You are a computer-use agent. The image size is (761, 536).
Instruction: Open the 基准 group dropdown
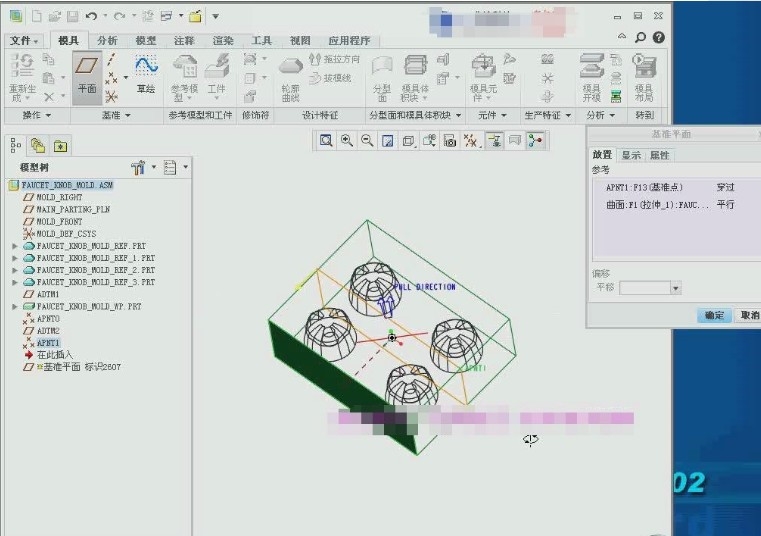coord(116,115)
